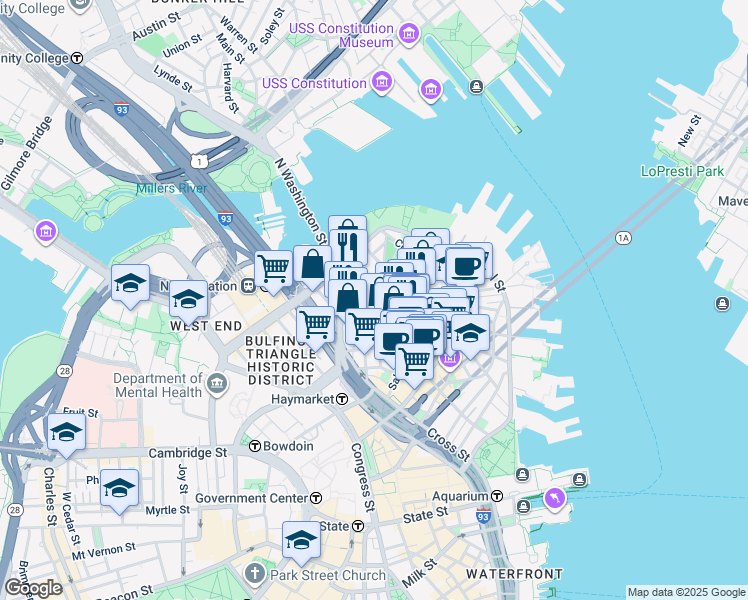The width and height of the screenshot is (748, 600).
Task: Click the Austin St label
Action: pyautogui.click(x=156, y=26)
